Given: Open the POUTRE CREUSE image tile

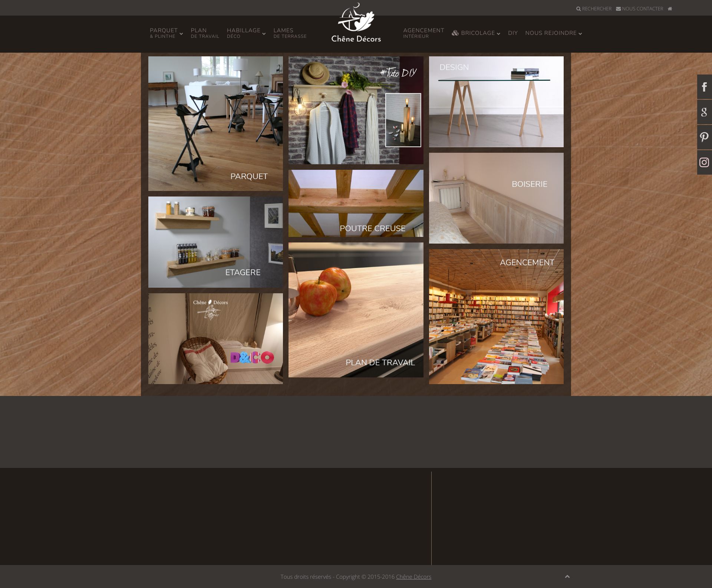Looking at the screenshot, I should click(x=356, y=203).
